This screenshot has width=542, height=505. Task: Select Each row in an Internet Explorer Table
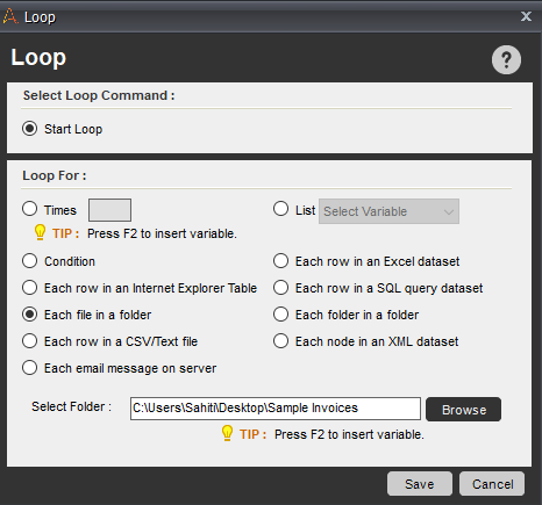click(30, 287)
